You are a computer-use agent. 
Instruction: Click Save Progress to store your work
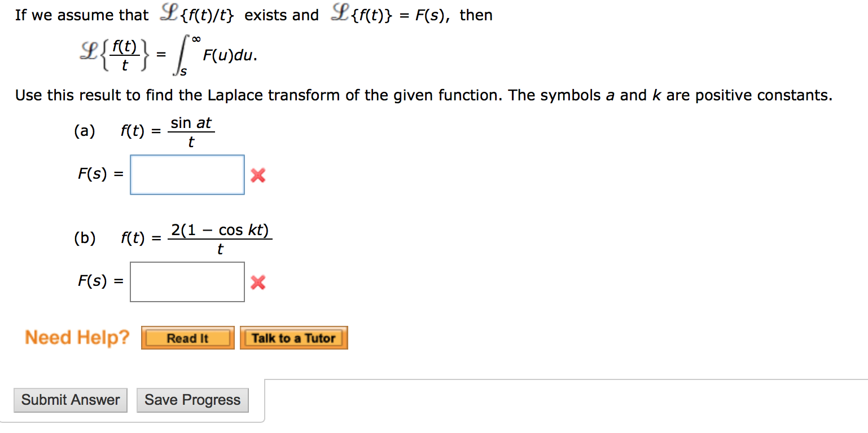[x=192, y=400]
